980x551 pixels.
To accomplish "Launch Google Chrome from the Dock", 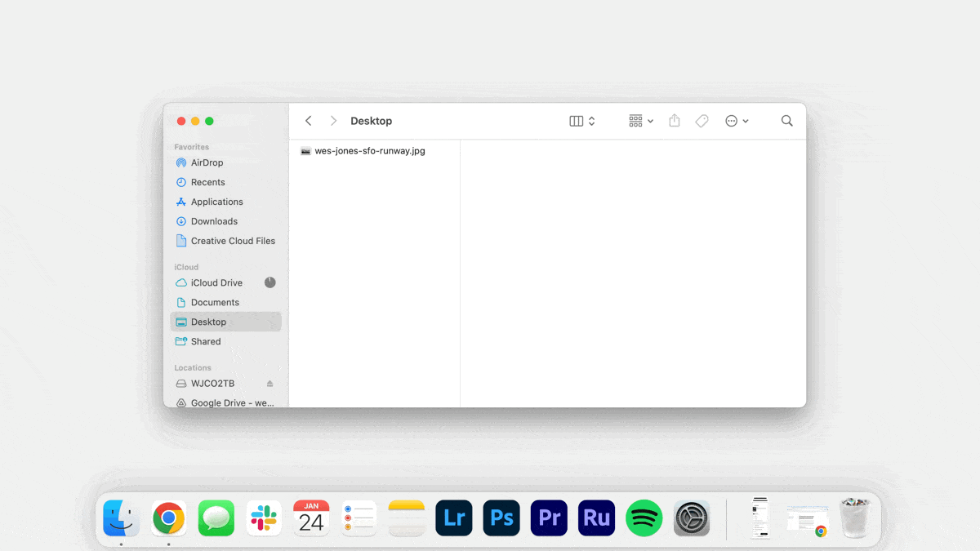I will (x=169, y=518).
